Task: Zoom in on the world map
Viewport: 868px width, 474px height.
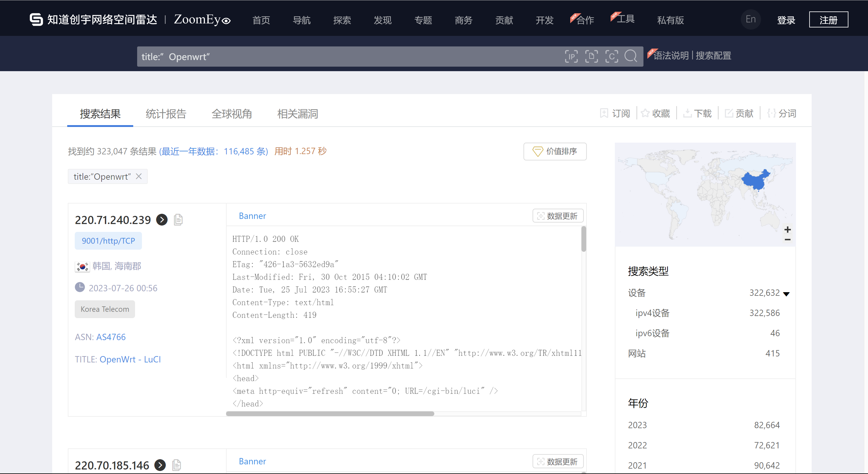Action: (x=788, y=229)
